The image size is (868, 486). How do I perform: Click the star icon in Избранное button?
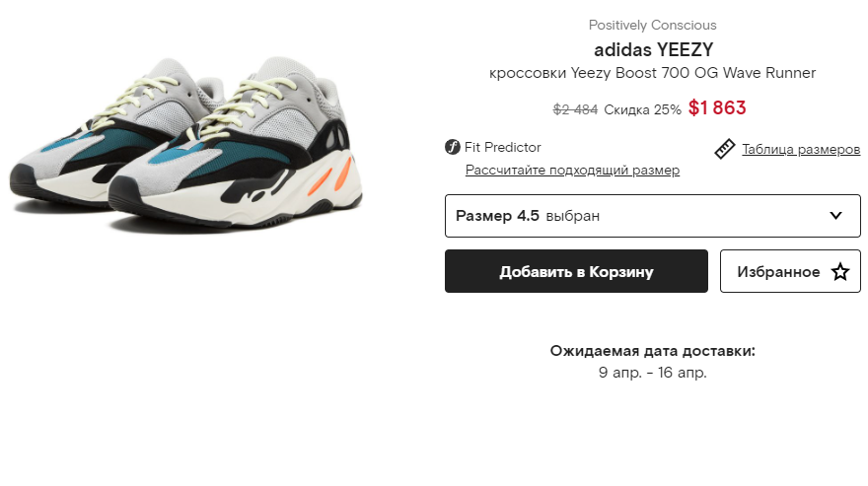[x=839, y=272]
